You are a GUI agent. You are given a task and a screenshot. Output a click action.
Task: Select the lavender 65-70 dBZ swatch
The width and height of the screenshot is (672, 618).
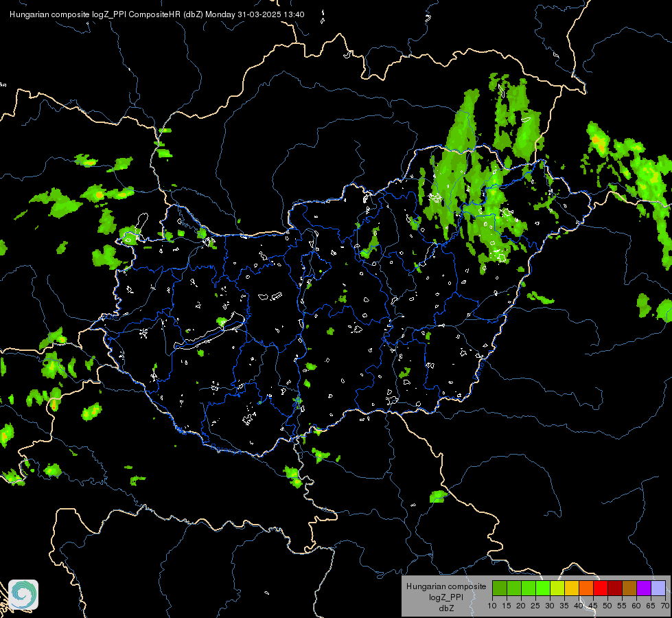coord(658,588)
